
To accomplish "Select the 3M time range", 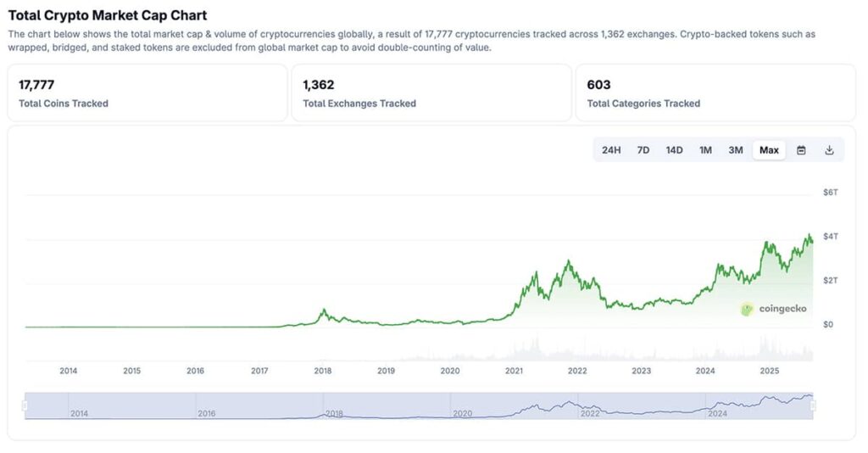I will [x=736, y=150].
